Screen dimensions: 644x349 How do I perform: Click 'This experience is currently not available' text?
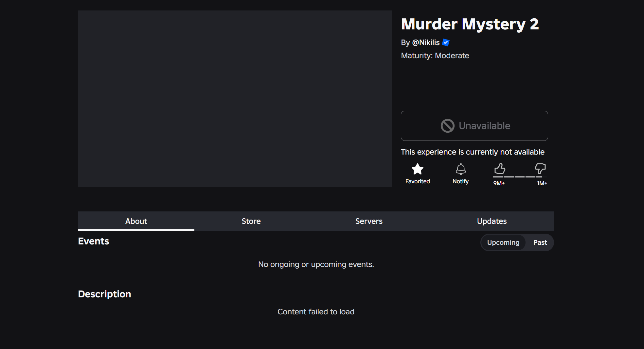coord(473,152)
